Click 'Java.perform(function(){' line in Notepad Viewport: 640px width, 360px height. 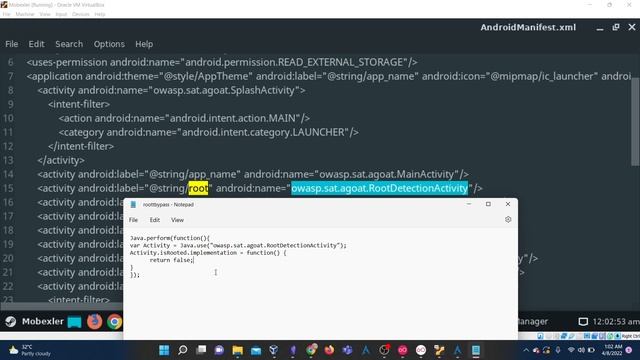(x=170, y=238)
